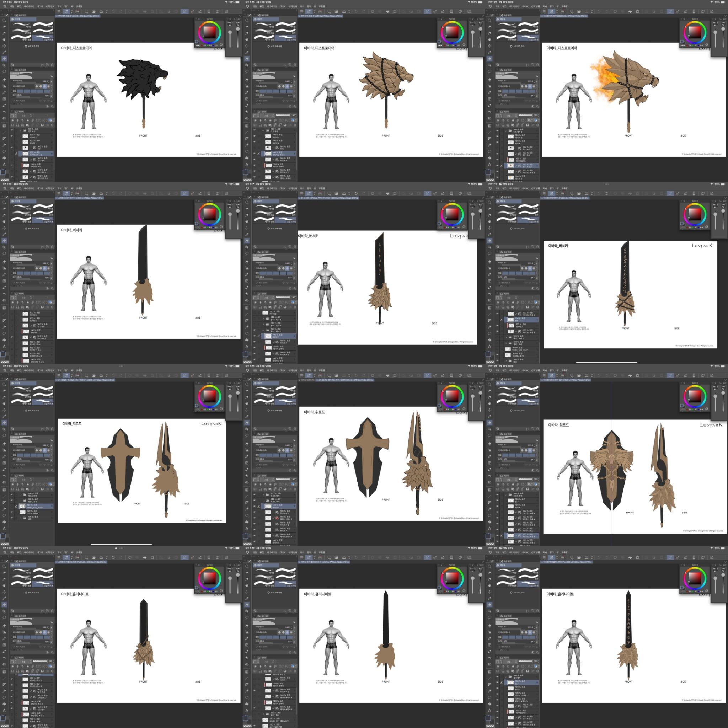This screenshot has width=728, height=728.
Task: Click the open-file folder icon in the rune Berserker sword screenshot
Action: point(579,193)
